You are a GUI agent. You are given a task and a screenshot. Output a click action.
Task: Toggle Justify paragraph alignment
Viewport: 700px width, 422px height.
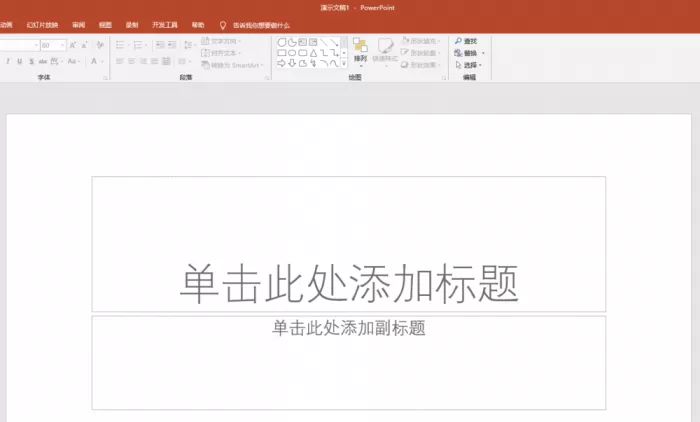coord(154,61)
